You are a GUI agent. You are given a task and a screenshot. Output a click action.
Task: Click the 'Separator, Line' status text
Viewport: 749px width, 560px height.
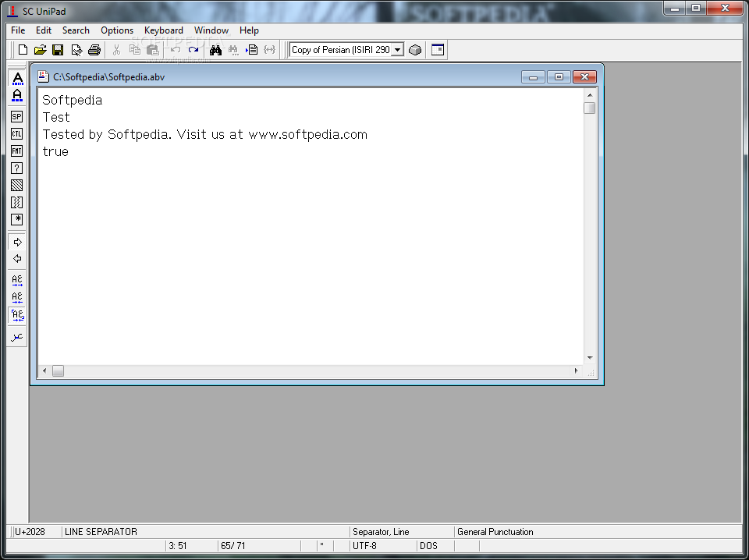(x=381, y=532)
